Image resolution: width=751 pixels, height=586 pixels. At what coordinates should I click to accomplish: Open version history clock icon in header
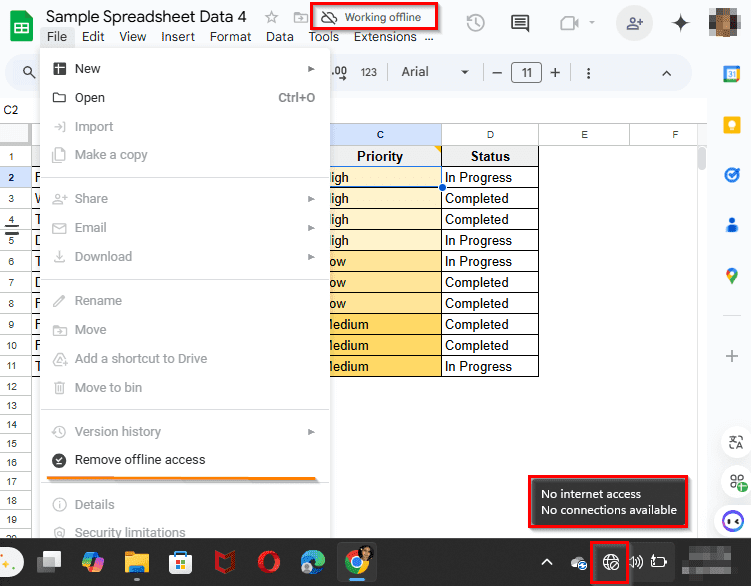pyautogui.click(x=475, y=23)
